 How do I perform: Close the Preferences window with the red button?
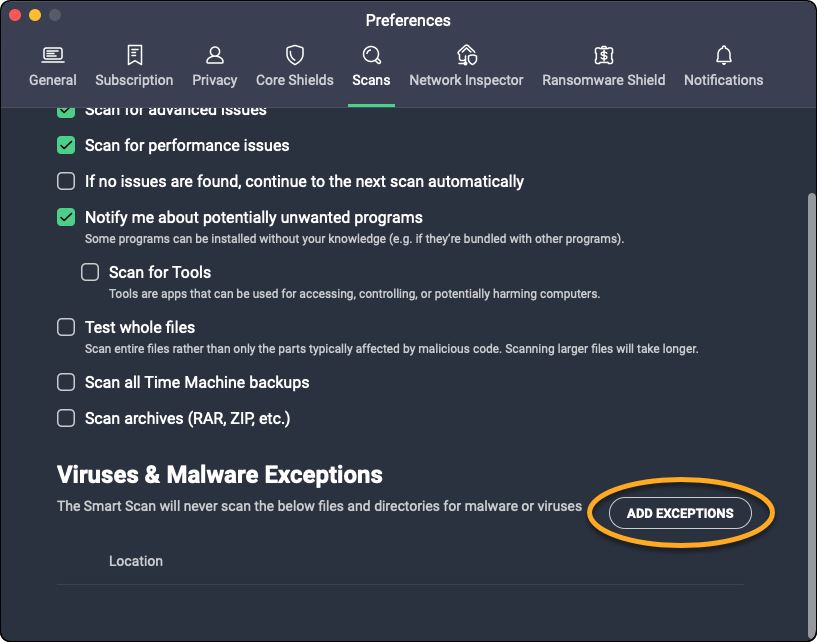[14, 16]
